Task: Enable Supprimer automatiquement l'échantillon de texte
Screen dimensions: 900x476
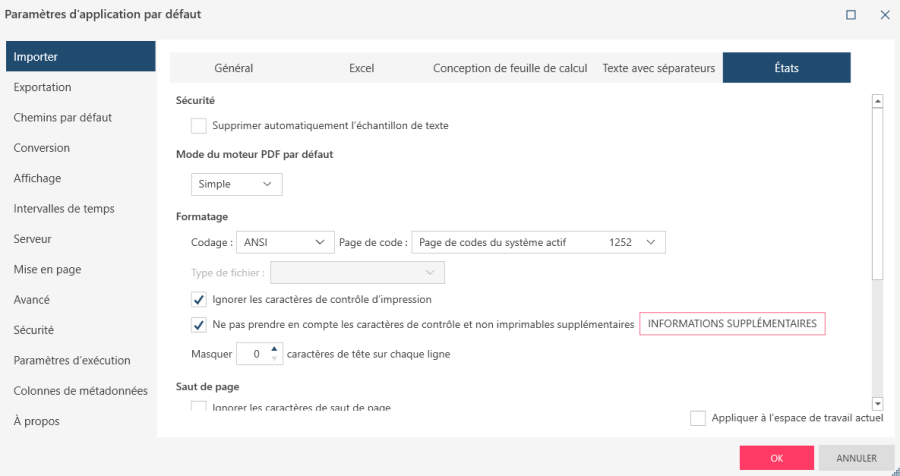Action: 199,126
